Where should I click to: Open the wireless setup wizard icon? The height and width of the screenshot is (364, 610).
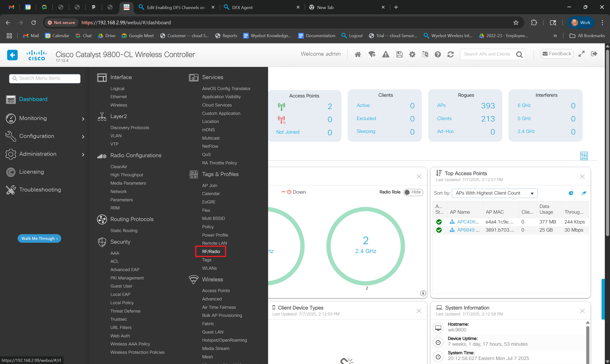point(372,54)
